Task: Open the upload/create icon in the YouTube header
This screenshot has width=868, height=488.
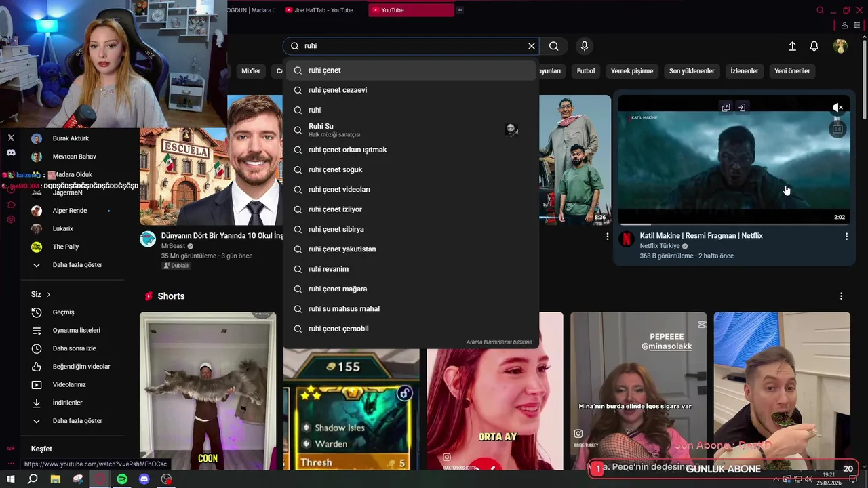Action: [x=792, y=46]
